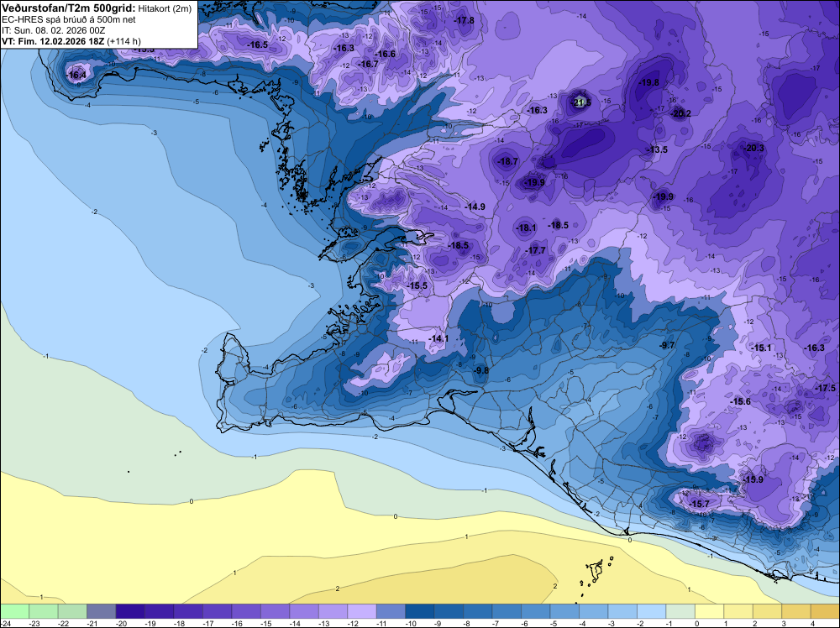
Task: Select the -17.5 label near right edge
Action: pyautogui.click(x=825, y=388)
